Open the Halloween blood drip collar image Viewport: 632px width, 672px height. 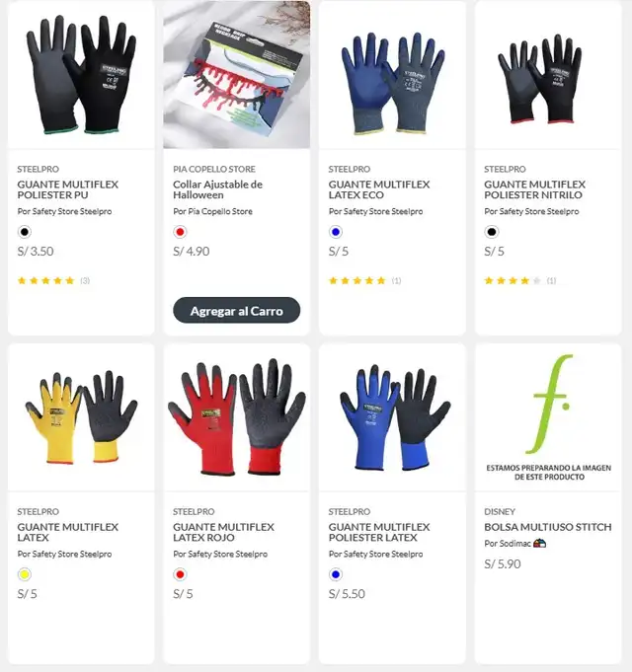[x=237, y=75]
